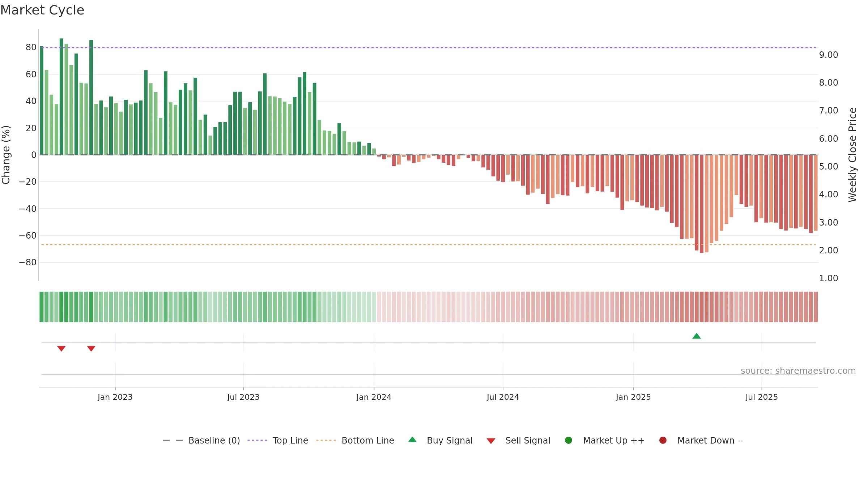Click the gray dashed Baseline legend swatch
868x488 pixels.
tap(173, 440)
